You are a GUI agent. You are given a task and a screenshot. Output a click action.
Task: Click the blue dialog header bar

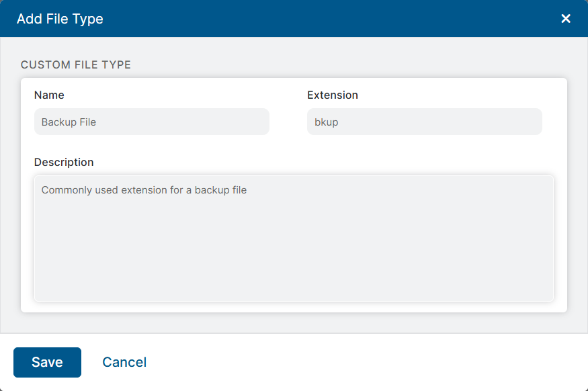(302, 19)
